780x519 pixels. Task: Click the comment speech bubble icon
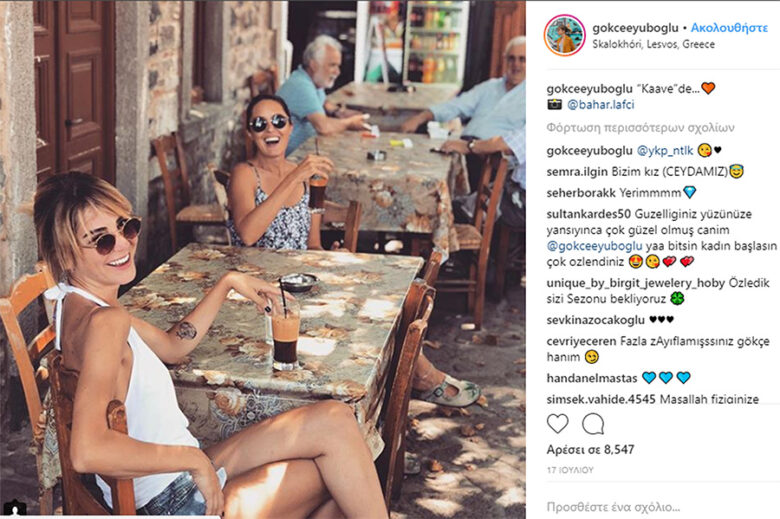pyautogui.click(x=593, y=424)
